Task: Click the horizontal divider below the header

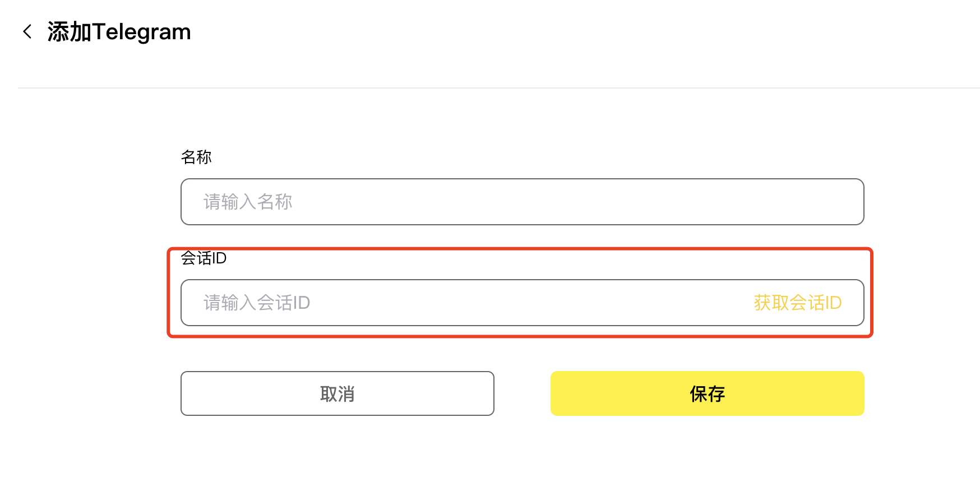Action: tap(499, 88)
